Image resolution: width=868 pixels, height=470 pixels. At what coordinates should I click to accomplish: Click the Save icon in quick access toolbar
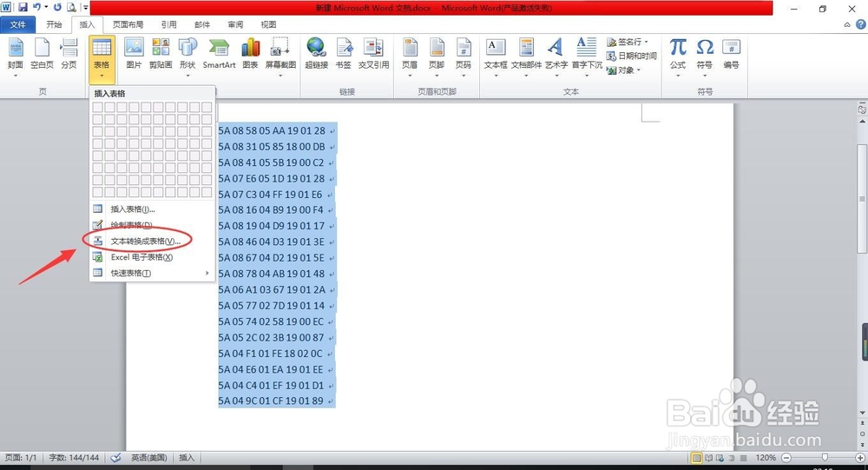point(23,8)
